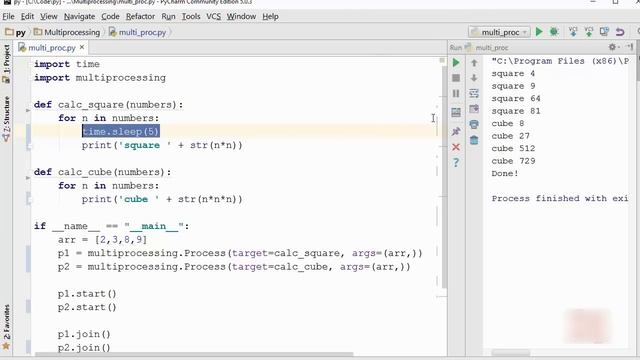Open the Navigate menu
Viewport: 640px width, 360px height.
(x=79, y=16)
